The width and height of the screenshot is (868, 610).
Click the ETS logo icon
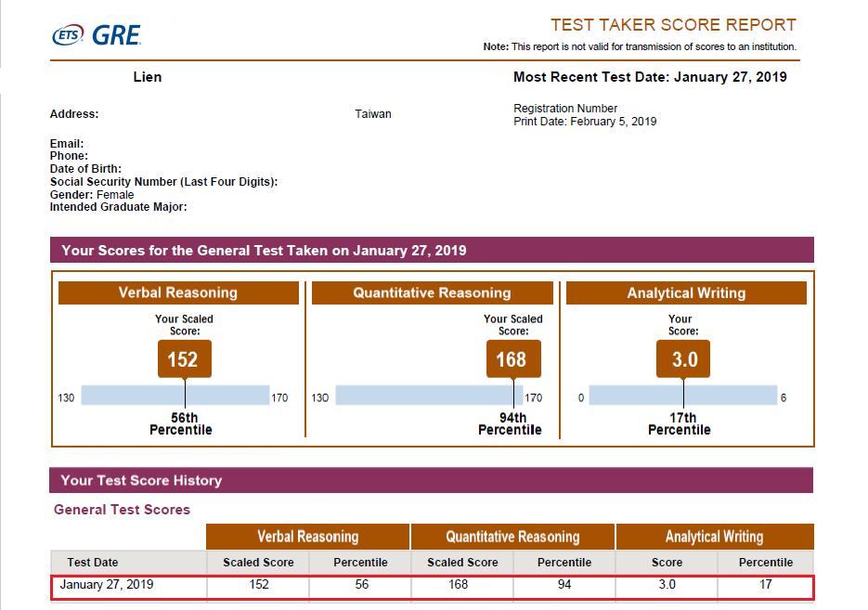point(68,35)
